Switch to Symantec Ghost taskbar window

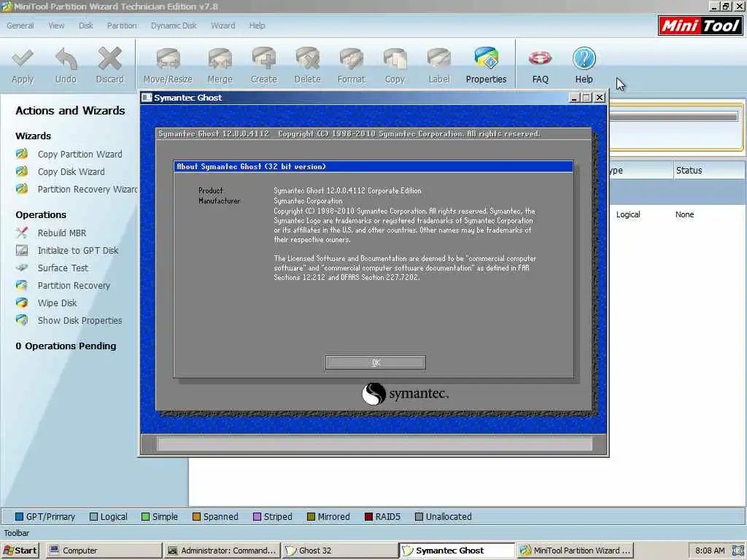pos(457,551)
